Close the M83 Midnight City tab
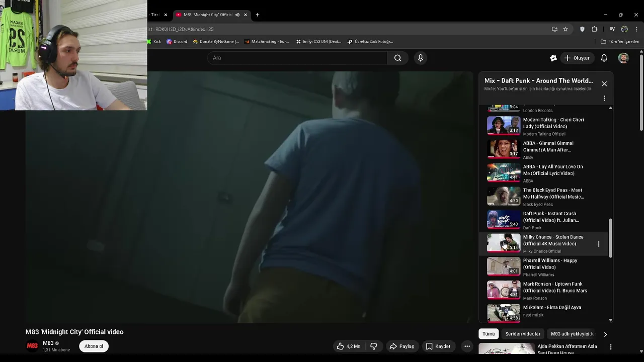Screen dimensions: 644x362 [x=246, y=15]
